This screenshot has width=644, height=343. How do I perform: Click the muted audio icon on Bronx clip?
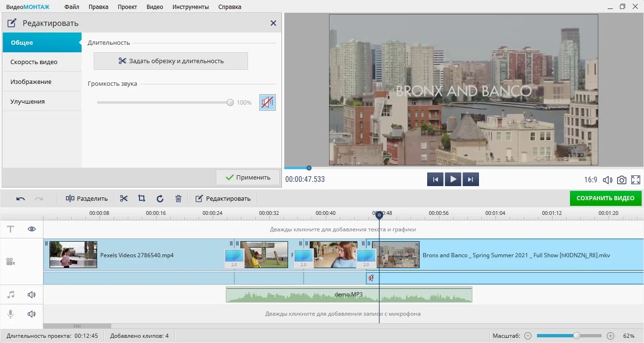(372, 278)
